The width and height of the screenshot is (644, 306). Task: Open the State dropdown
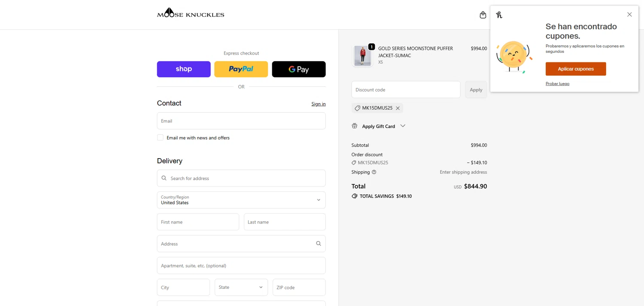[241, 287]
